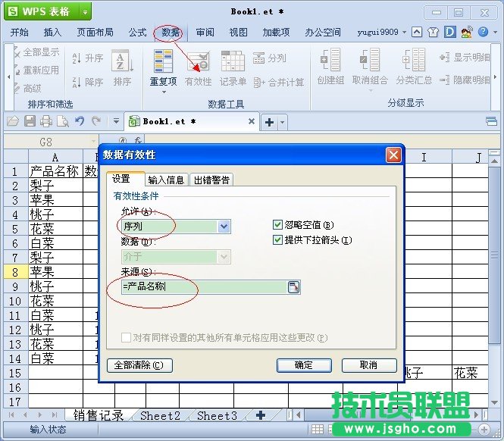Open the 视图 ribbon tab
504x441 pixels.
tap(238, 32)
